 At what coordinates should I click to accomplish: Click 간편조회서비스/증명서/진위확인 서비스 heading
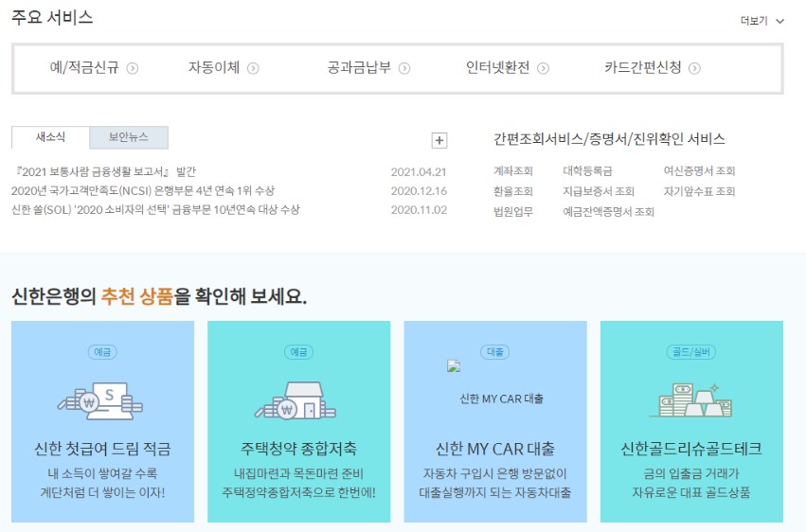click(609, 139)
